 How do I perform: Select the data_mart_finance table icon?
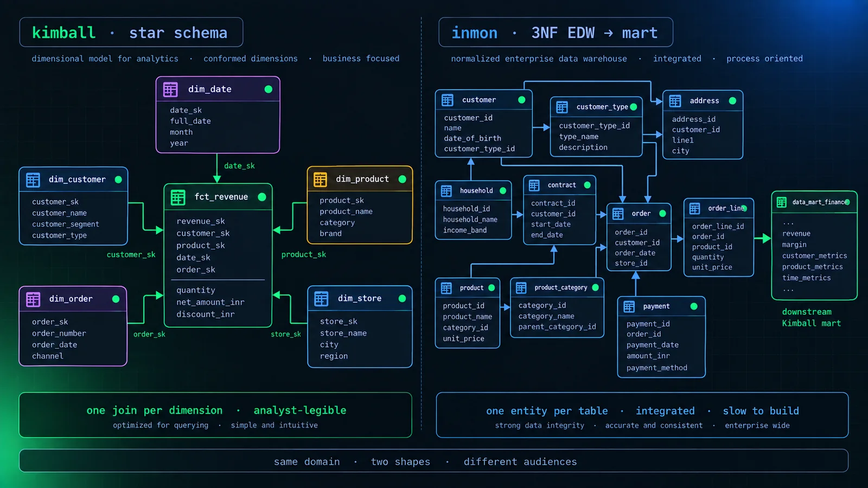click(x=782, y=202)
